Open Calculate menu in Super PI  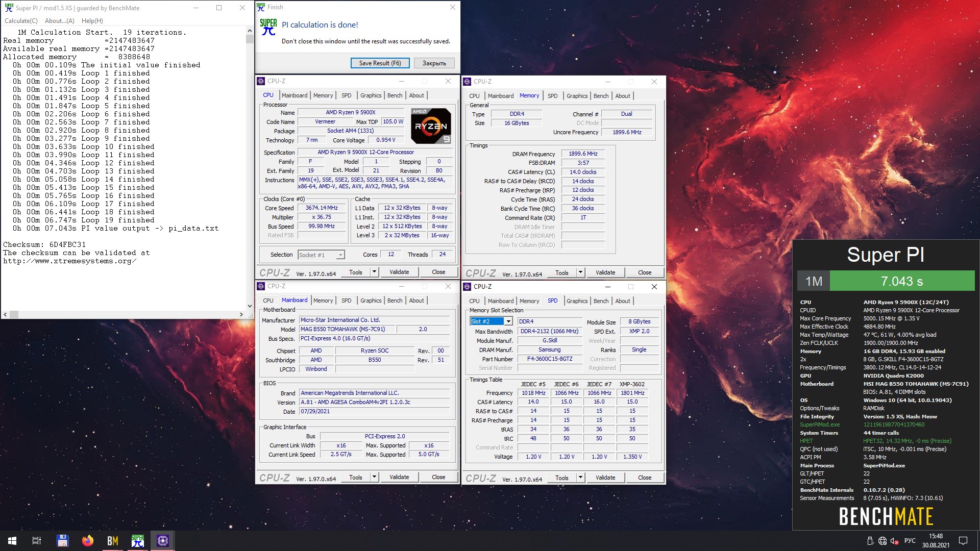point(21,21)
